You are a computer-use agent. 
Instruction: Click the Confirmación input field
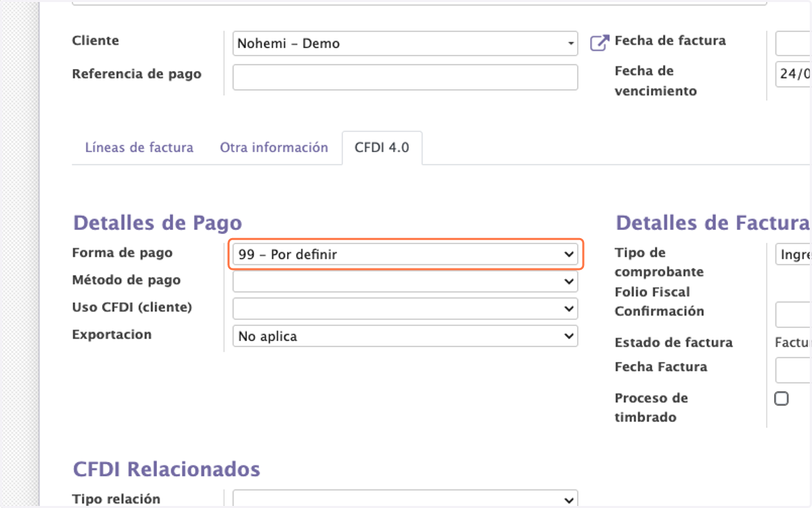click(x=793, y=315)
